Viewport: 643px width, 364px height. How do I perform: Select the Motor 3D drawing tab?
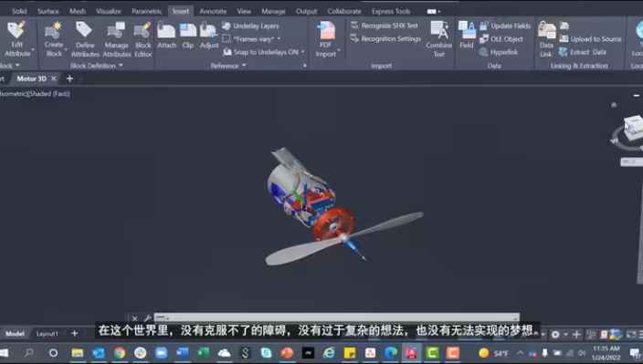click(x=32, y=78)
